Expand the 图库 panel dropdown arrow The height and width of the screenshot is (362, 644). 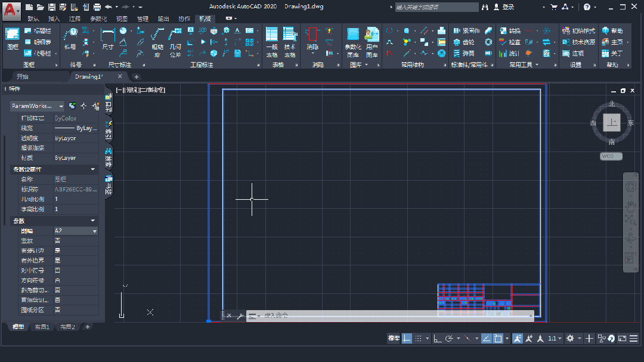366,64
